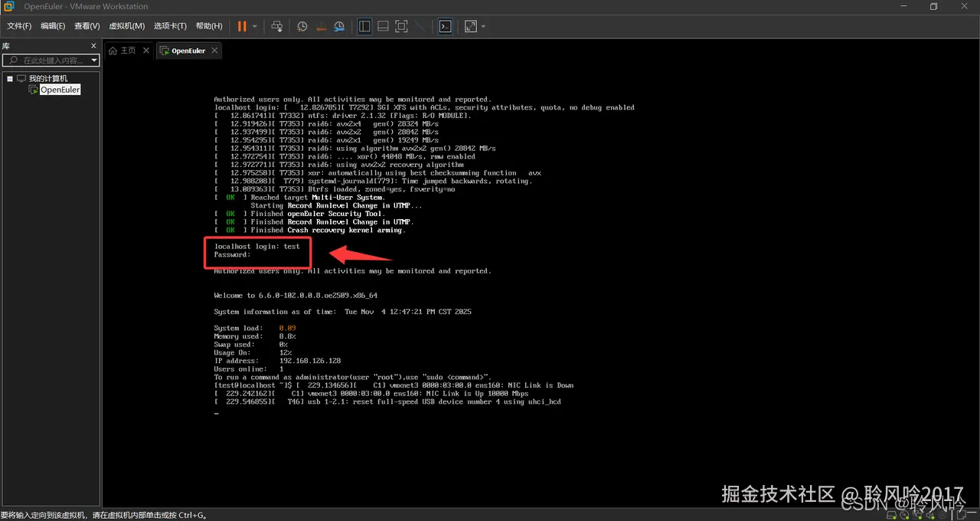
Task: Switch to the 主页 tab
Action: (127, 51)
